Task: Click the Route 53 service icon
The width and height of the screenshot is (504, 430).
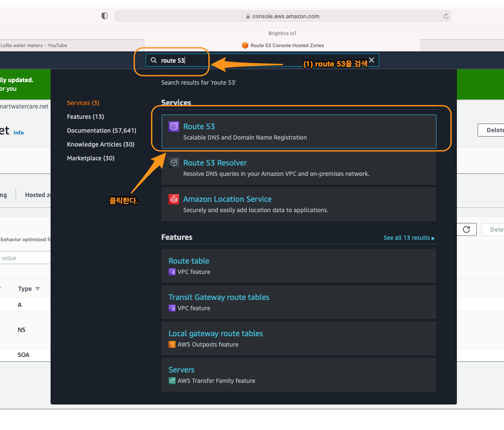Action: (174, 127)
